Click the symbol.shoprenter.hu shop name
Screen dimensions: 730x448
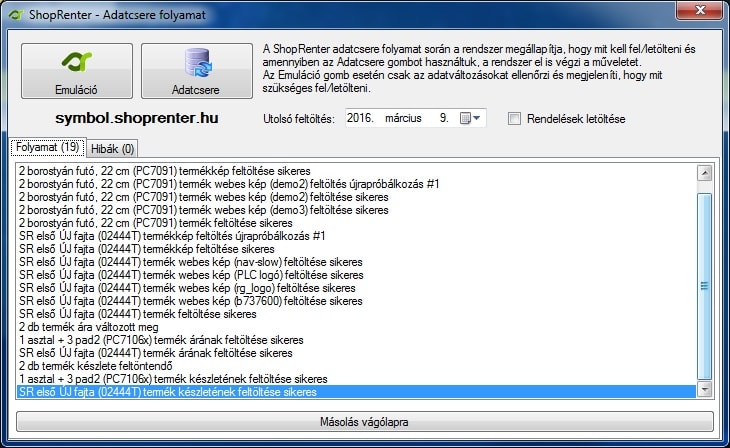pyautogui.click(x=137, y=118)
